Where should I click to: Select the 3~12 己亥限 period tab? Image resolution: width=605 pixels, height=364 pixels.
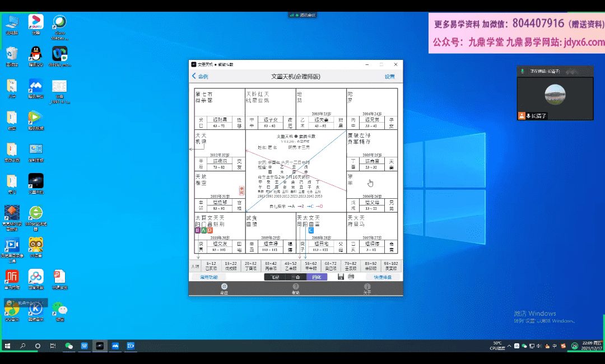click(x=211, y=265)
